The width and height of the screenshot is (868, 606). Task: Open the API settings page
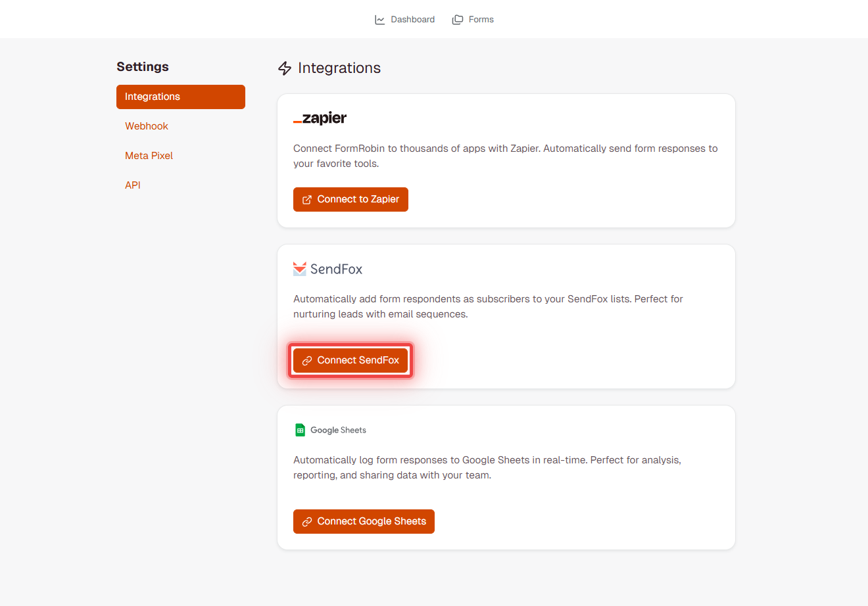pyautogui.click(x=132, y=185)
